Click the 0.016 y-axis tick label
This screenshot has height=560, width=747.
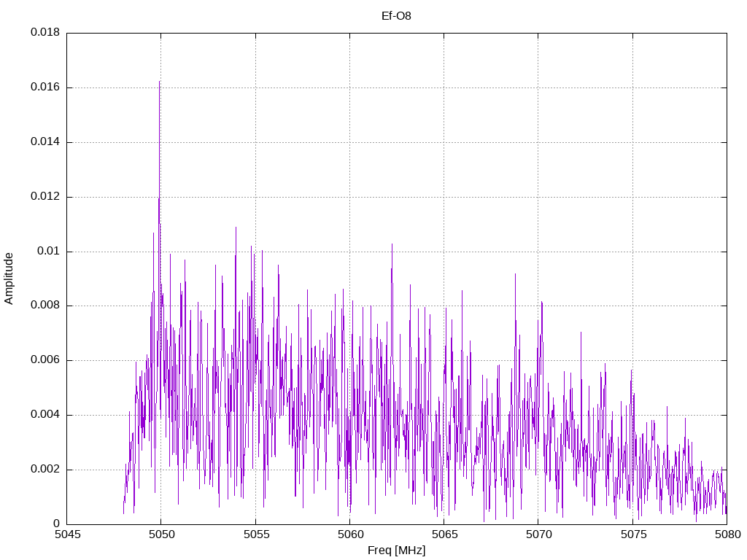click(45, 87)
